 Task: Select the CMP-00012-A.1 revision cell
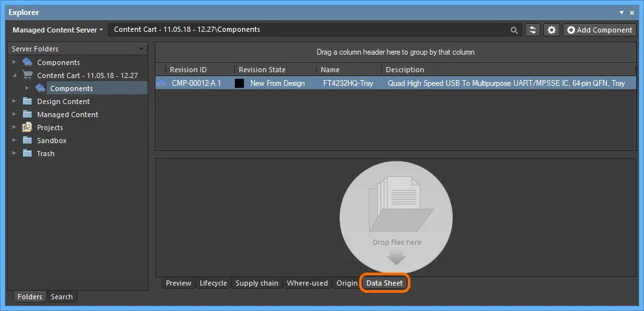coord(196,83)
